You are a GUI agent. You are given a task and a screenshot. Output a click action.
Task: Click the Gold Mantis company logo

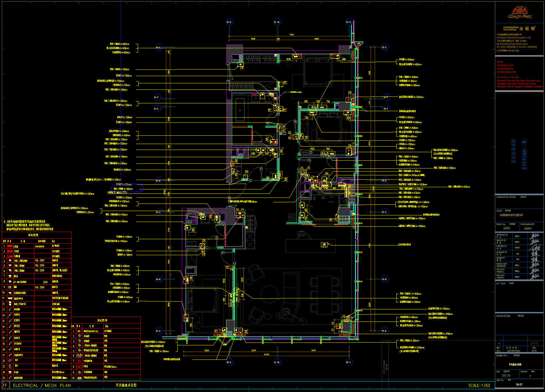(520, 13)
